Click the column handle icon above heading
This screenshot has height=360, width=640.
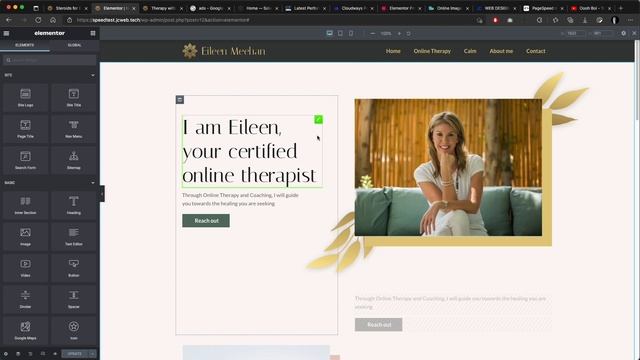[x=180, y=100]
